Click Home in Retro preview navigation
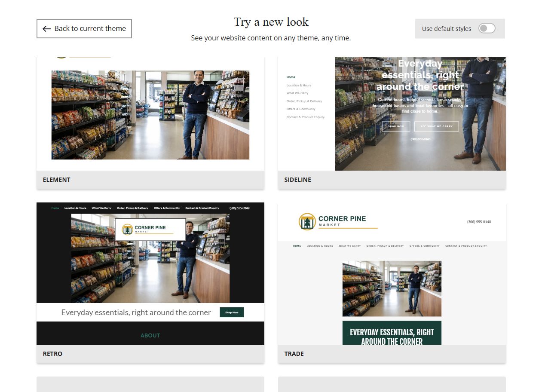This screenshot has height=392, width=542. 55,208
